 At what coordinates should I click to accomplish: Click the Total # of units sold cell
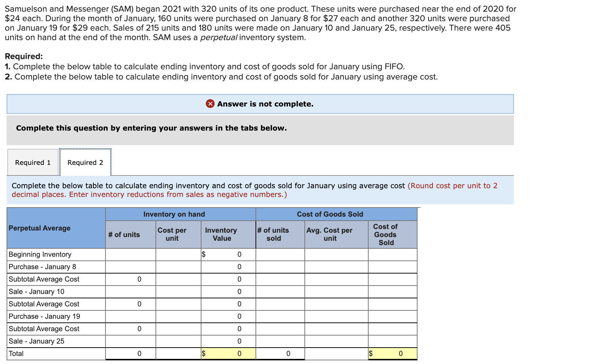tap(280, 354)
